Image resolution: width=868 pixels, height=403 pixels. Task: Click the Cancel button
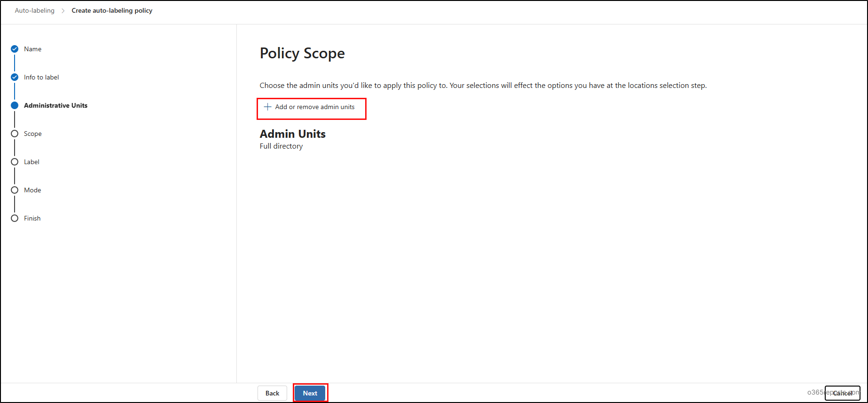click(x=842, y=393)
